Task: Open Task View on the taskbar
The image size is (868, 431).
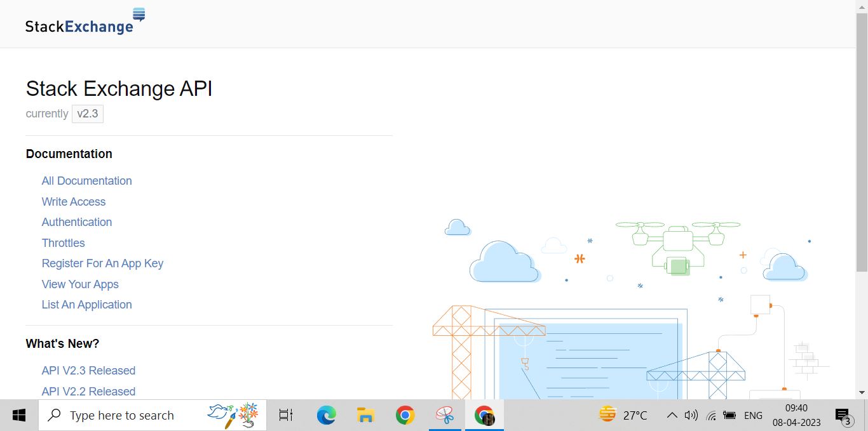Action: (286, 415)
